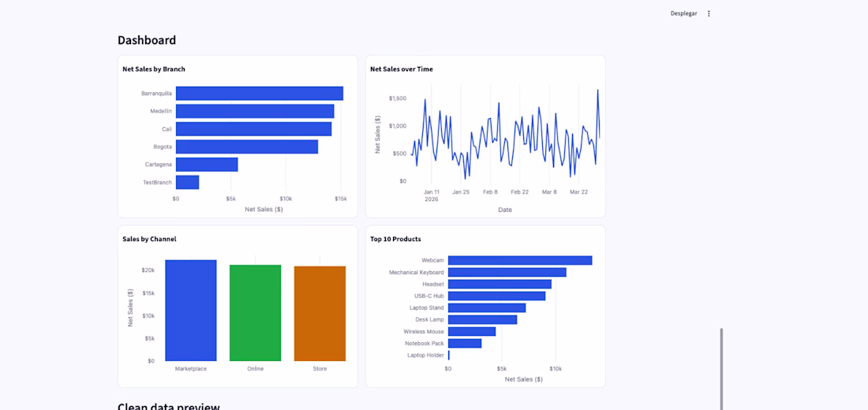Open the three-dot main menu
The width and height of the screenshot is (868, 410).
709,13
